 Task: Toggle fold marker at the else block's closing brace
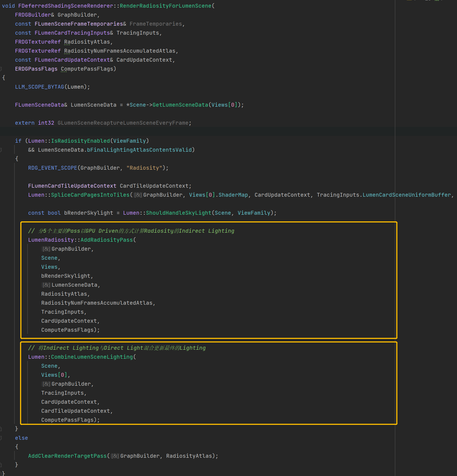point(1,465)
